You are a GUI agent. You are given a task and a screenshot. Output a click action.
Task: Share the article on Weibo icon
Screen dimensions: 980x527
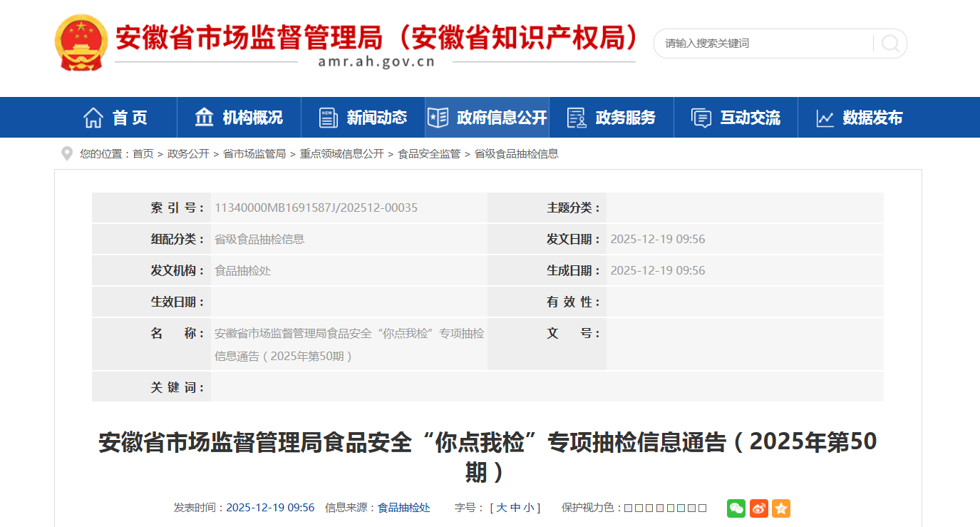pos(759,508)
